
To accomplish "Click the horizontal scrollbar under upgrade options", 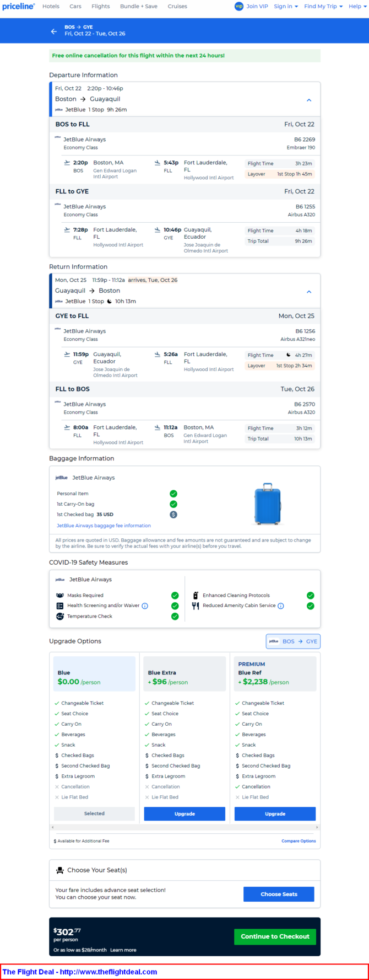I will click(x=184, y=827).
